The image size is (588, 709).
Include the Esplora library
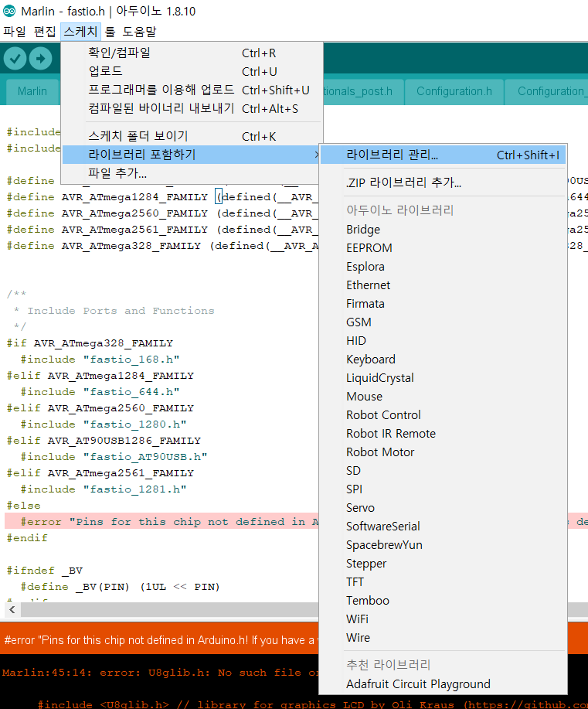click(x=443, y=266)
